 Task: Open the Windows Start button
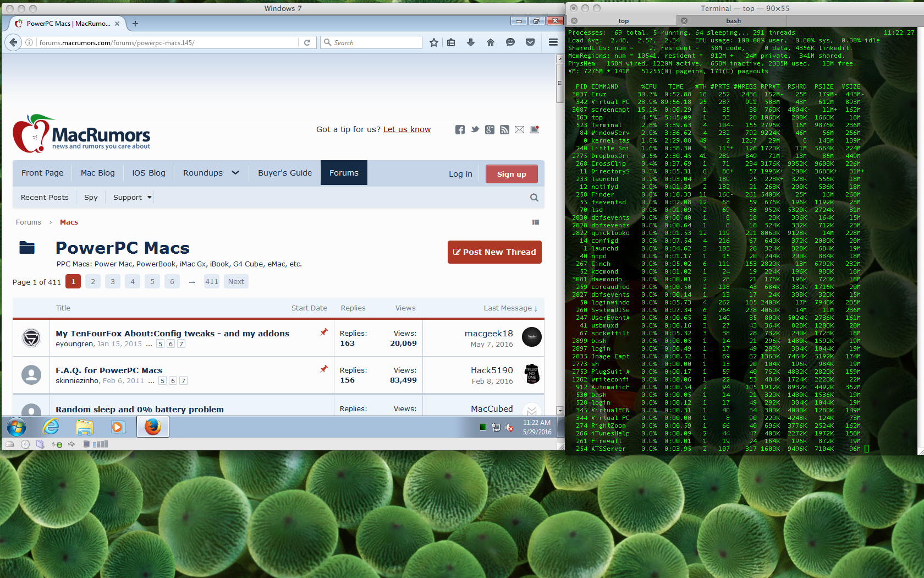(16, 427)
